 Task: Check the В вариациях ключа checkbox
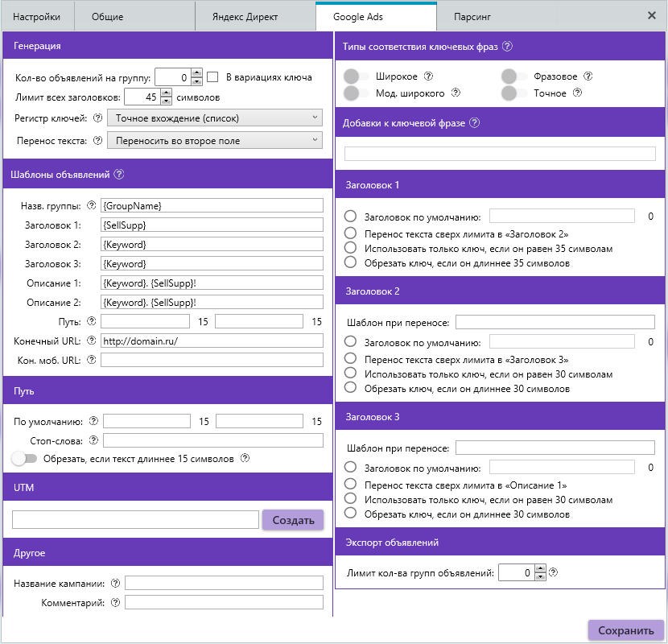pos(212,77)
